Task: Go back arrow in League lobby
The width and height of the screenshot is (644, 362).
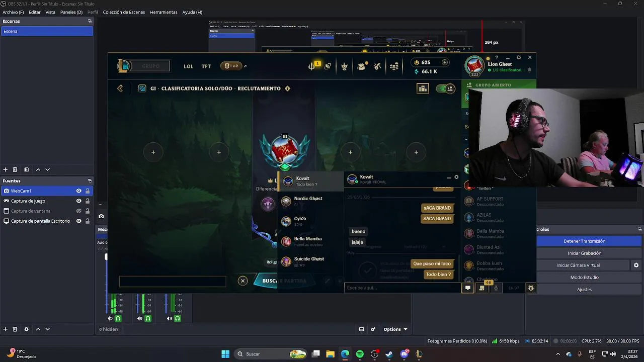Action: point(120,88)
